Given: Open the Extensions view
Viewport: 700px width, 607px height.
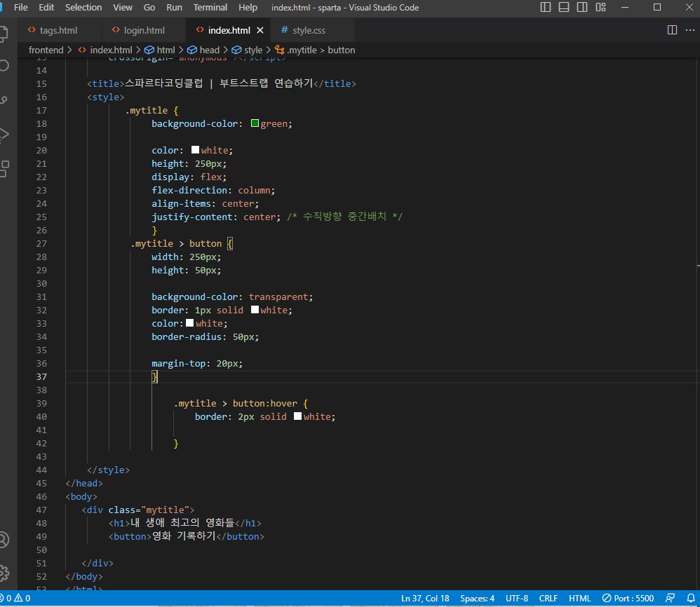Looking at the screenshot, I should click(x=4, y=169).
